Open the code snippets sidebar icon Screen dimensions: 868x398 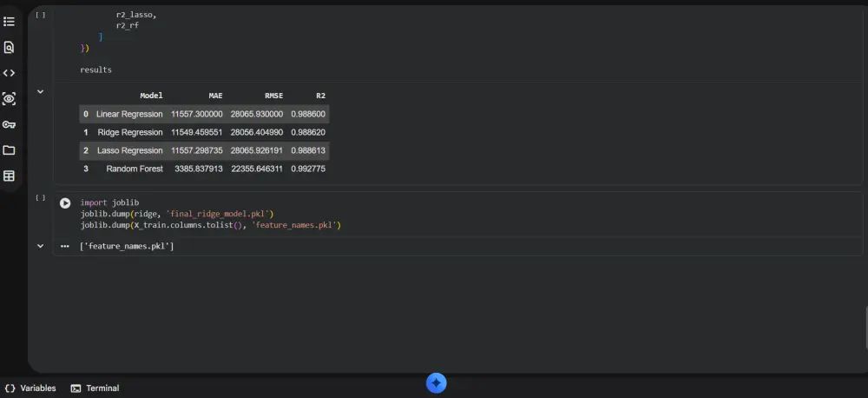tap(9, 73)
